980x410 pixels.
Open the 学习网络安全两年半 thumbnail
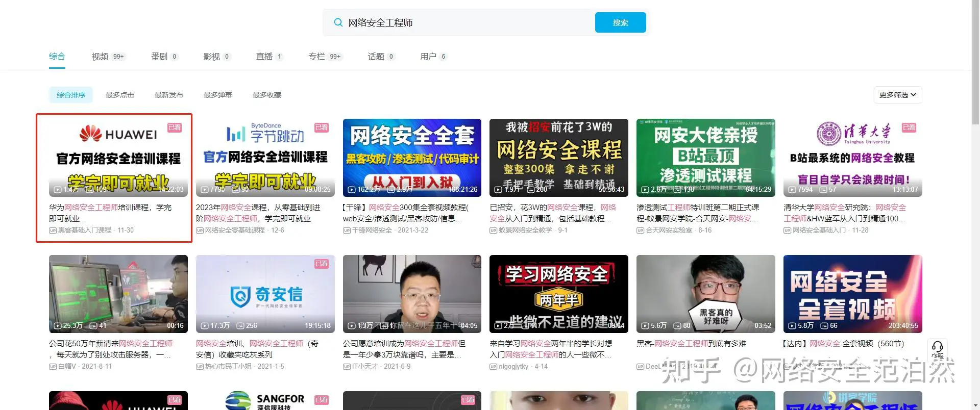pyautogui.click(x=559, y=294)
